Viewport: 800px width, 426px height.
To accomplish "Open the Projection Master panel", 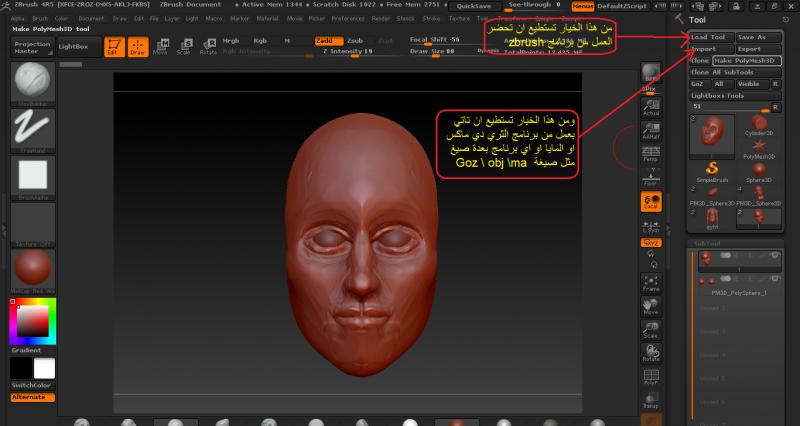I will pos(32,46).
